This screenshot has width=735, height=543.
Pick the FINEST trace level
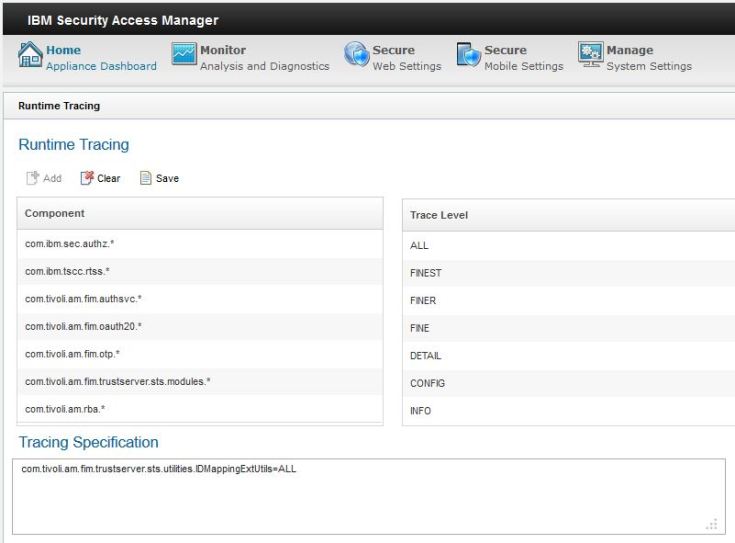[x=426, y=273]
